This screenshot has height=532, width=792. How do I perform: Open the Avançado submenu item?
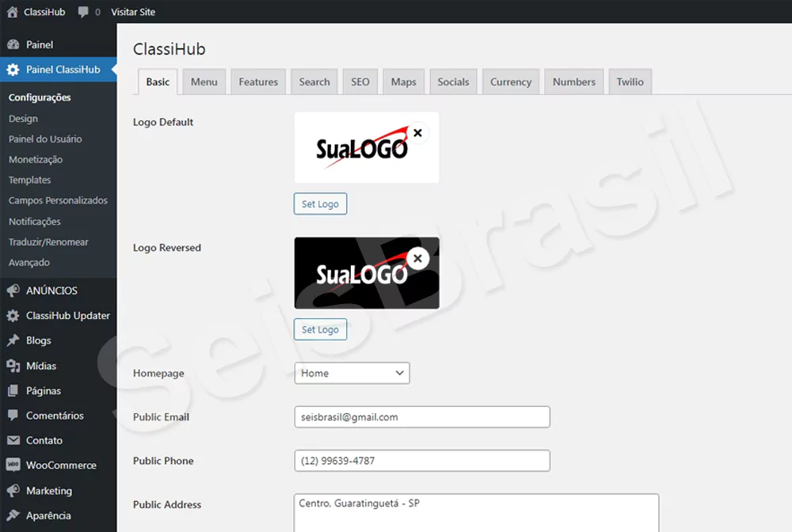[x=29, y=263]
